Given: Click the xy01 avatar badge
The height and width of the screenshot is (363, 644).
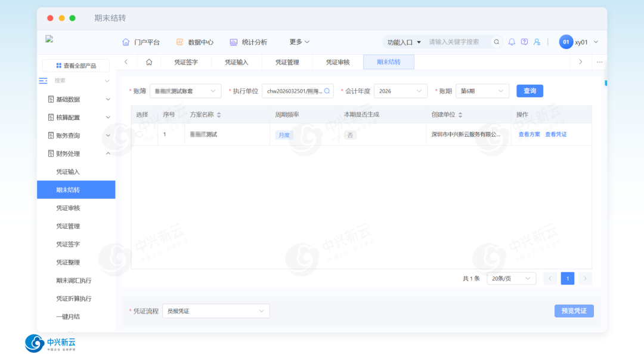Looking at the screenshot, I should pyautogui.click(x=566, y=42).
